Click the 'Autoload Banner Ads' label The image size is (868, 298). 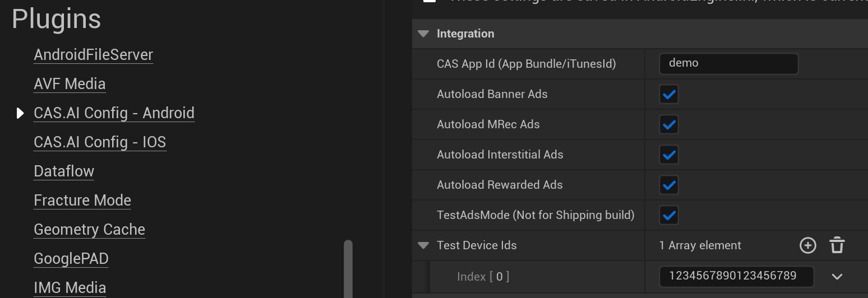pos(492,94)
